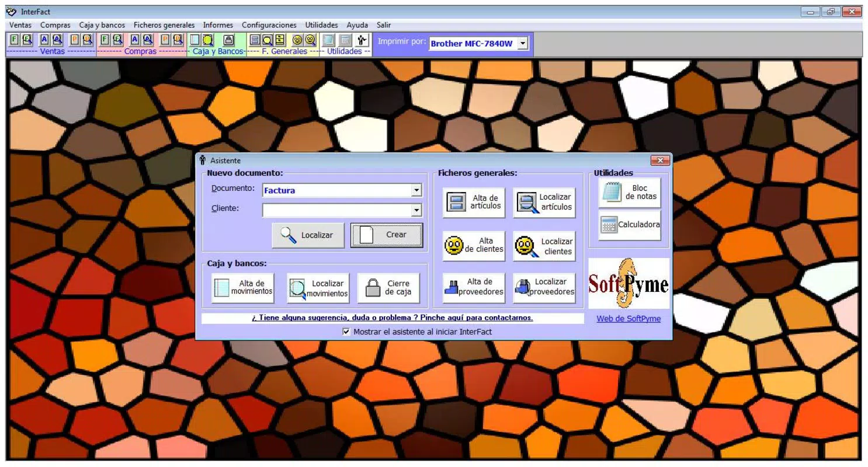Open the Compras menu
The height and width of the screenshot is (467, 868).
(x=55, y=25)
